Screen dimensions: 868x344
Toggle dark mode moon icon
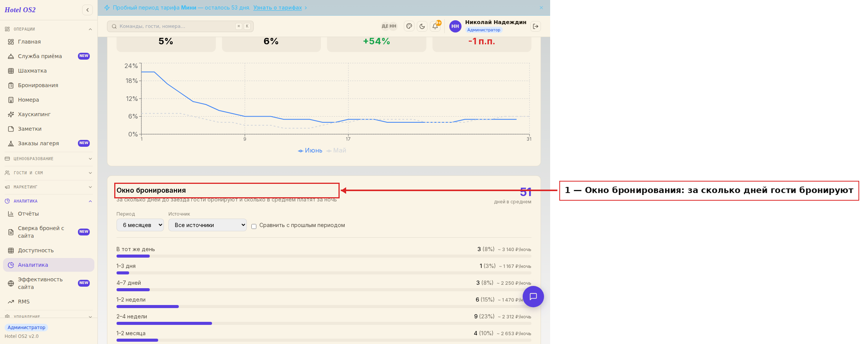point(422,26)
